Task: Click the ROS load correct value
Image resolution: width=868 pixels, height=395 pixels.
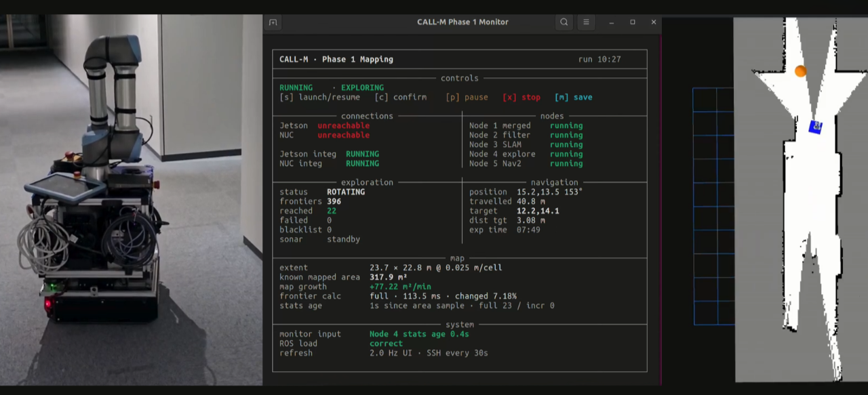Action: [x=387, y=344]
